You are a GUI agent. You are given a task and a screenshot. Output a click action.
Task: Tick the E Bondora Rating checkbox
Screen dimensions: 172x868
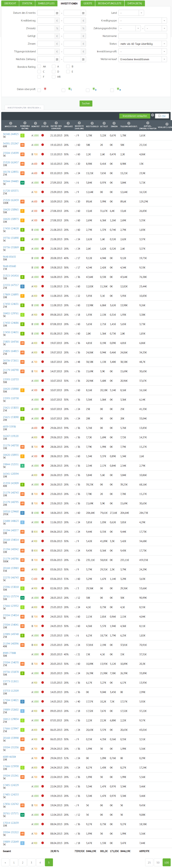coord(68,71)
